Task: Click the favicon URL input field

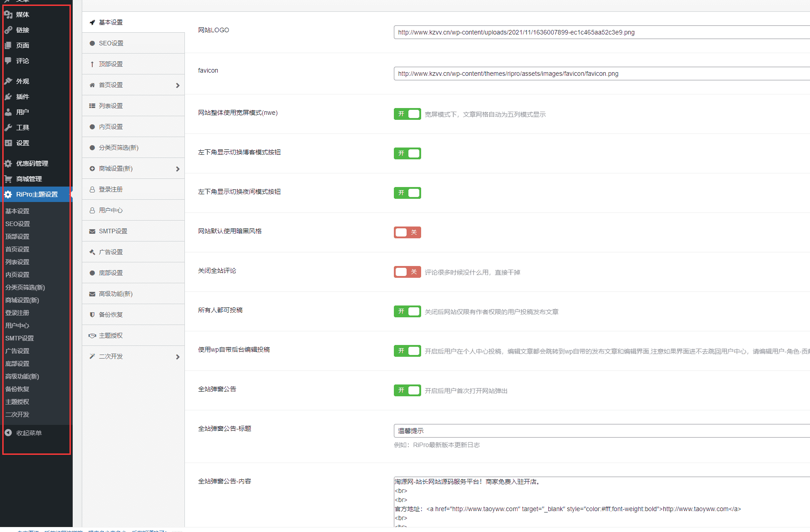Action: tap(602, 74)
